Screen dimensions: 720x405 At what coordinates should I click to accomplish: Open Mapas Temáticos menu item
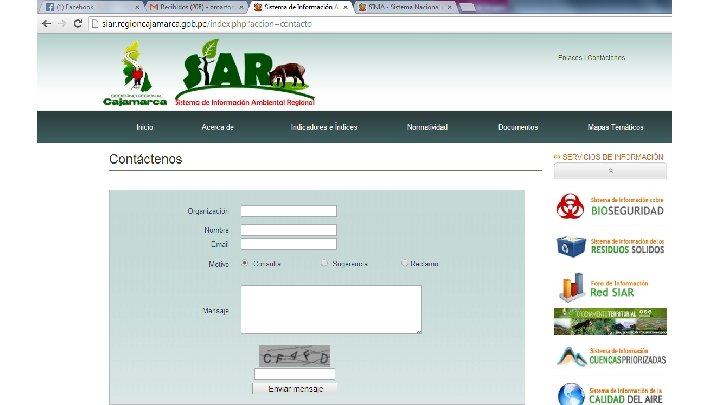coord(615,127)
